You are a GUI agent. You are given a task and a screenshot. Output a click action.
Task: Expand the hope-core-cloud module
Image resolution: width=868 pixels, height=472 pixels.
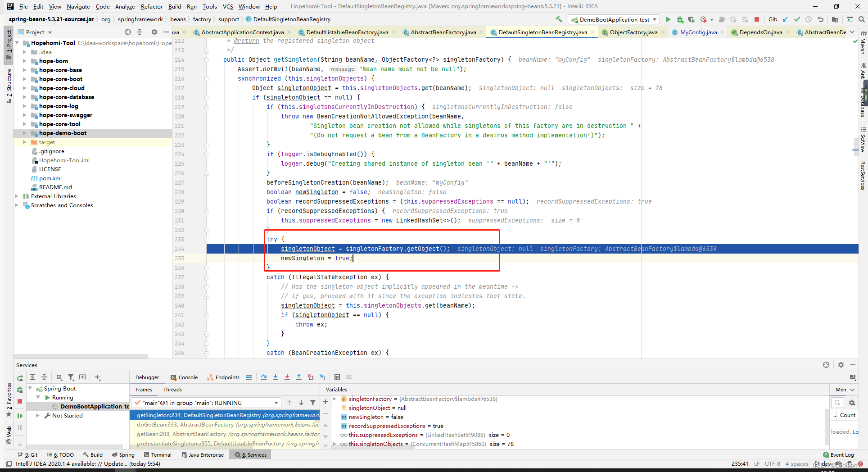point(25,88)
